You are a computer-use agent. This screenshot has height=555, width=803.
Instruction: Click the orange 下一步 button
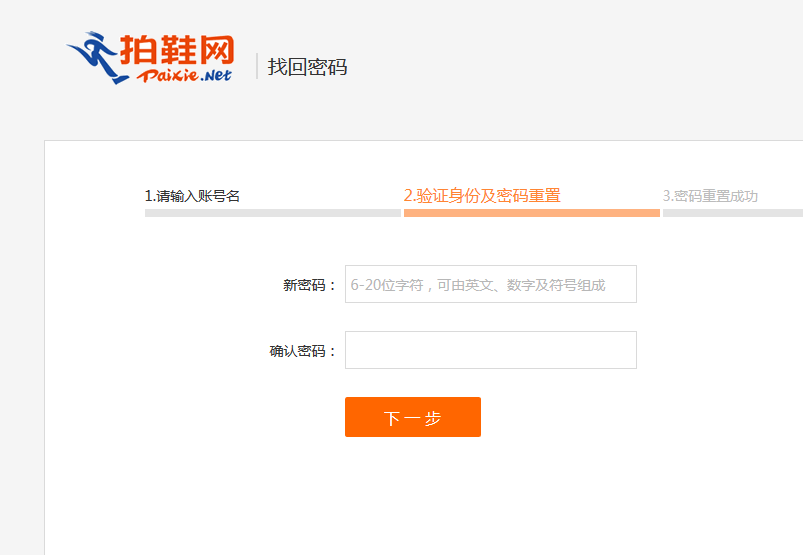pos(413,417)
